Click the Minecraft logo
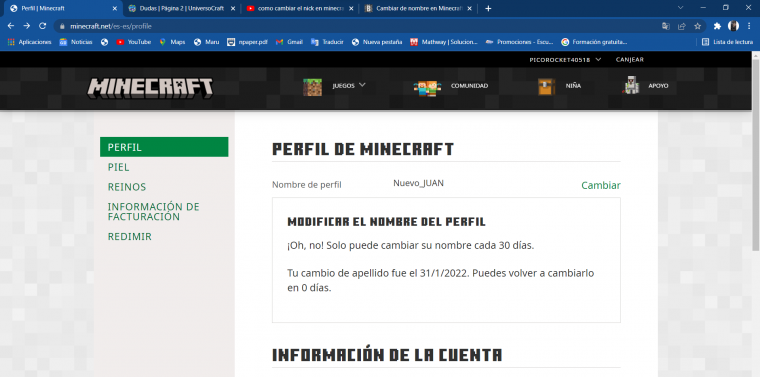 tap(150, 88)
